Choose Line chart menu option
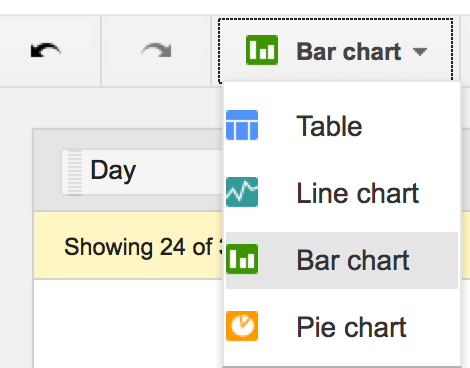The height and width of the screenshot is (368, 470). pyautogui.click(x=342, y=193)
